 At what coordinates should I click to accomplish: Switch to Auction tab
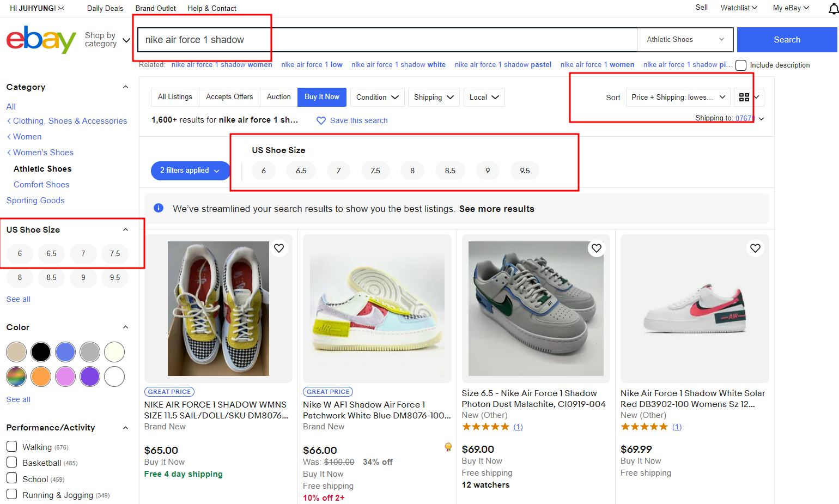[278, 97]
